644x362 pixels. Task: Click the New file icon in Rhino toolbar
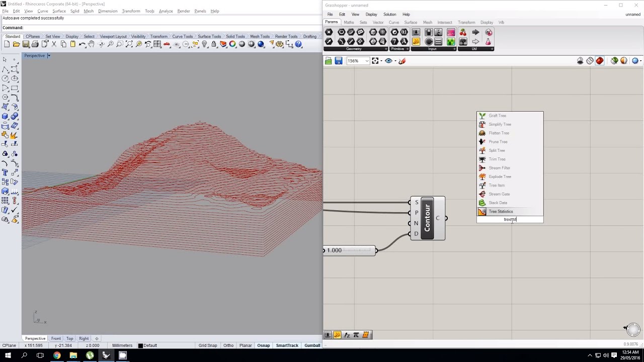pos(7,44)
